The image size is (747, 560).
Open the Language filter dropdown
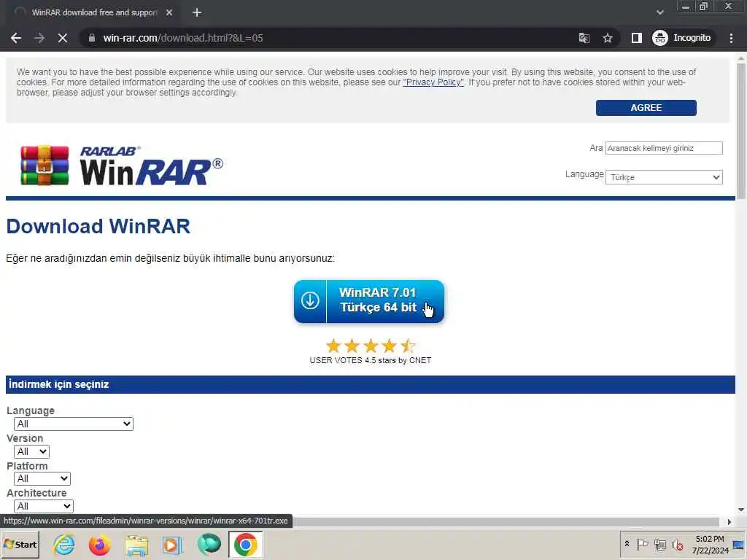74,424
